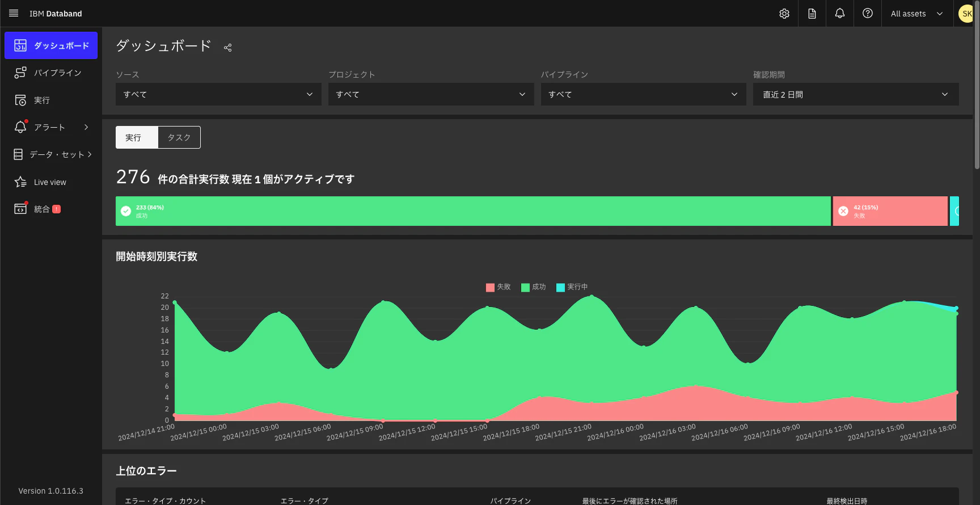980x505 pixels.
Task: Open the All assets dropdown
Action: click(x=917, y=14)
